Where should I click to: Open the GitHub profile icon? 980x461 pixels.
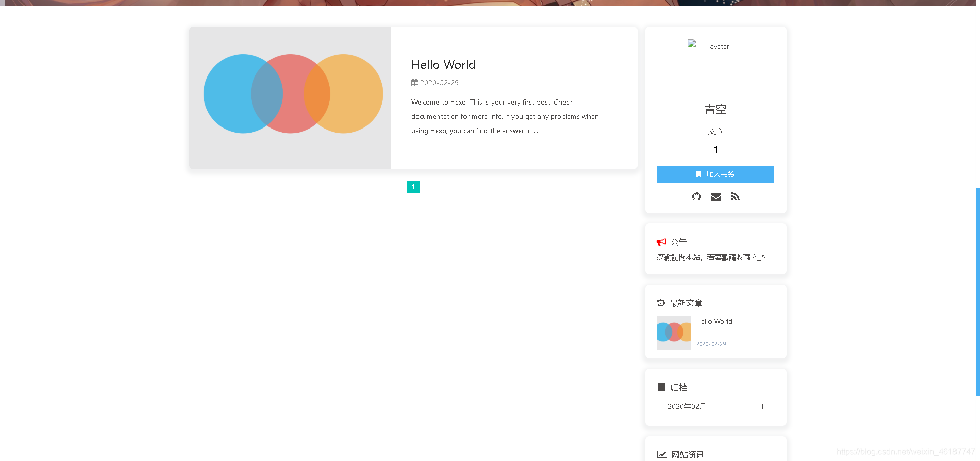696,197
